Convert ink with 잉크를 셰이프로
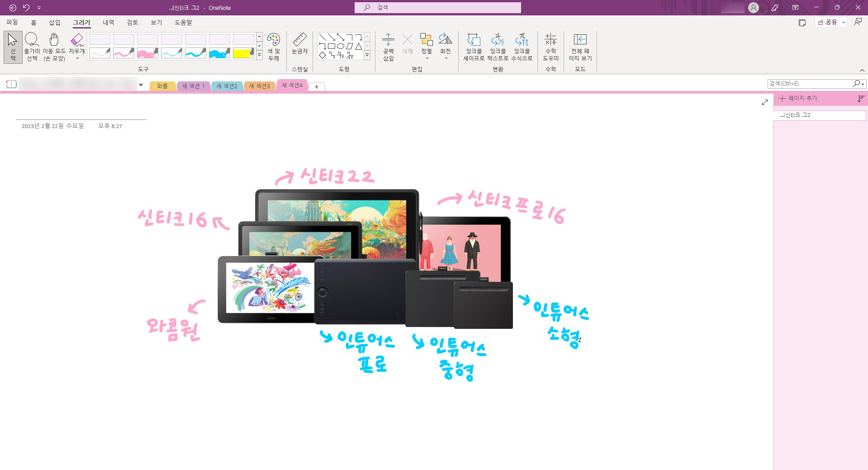868x470 pixels. click(x=474, y=47)
